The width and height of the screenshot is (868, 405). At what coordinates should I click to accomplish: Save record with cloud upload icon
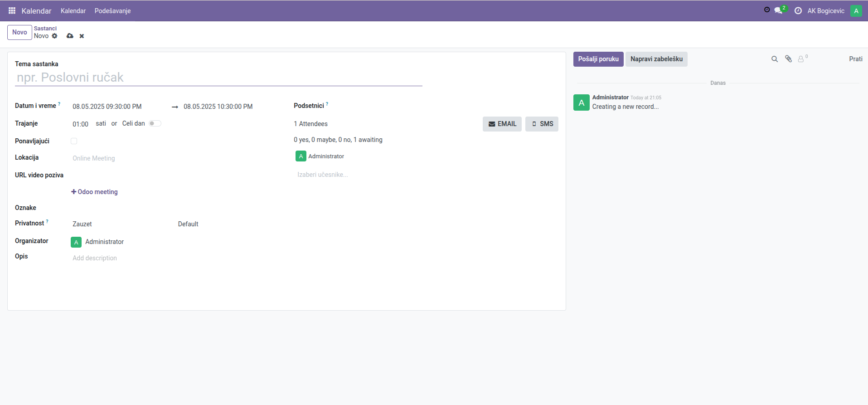tap(70, 36)
